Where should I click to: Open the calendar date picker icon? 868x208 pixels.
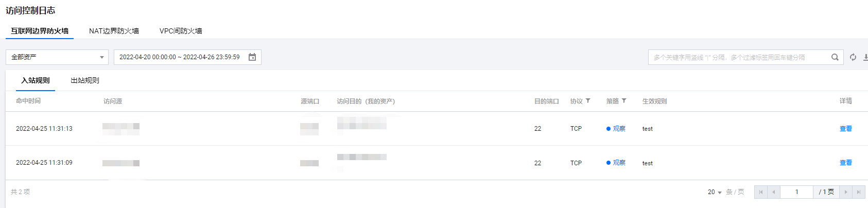252,57
